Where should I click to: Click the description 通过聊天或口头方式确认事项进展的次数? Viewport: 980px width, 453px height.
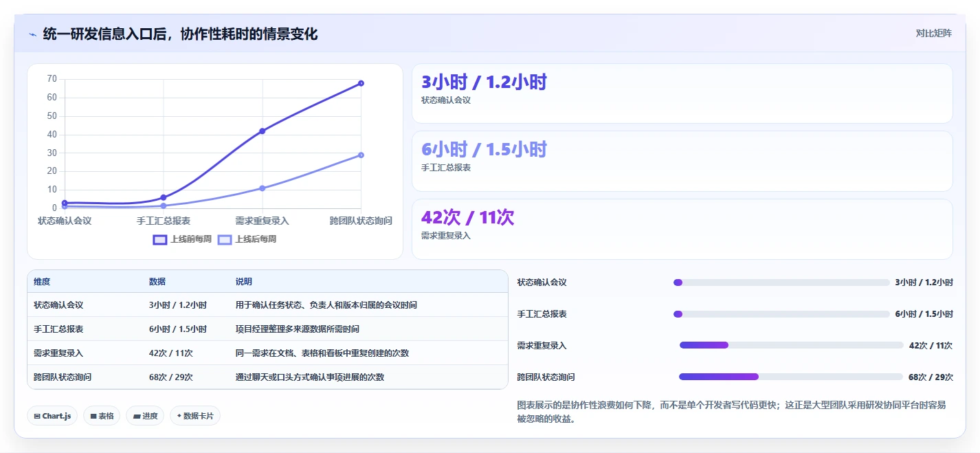click(309, 377)
